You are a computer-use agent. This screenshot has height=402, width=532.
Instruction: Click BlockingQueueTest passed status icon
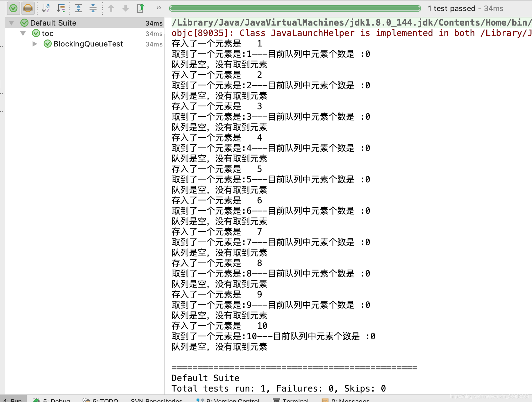click(48, 44)
